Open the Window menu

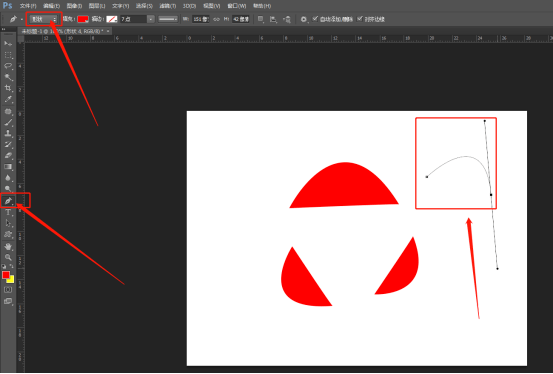coord(236,6)
